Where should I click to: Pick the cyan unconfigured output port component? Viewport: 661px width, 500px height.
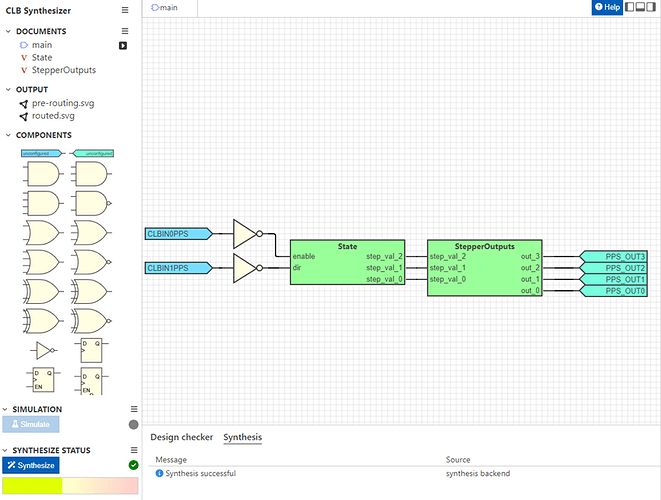92,153
